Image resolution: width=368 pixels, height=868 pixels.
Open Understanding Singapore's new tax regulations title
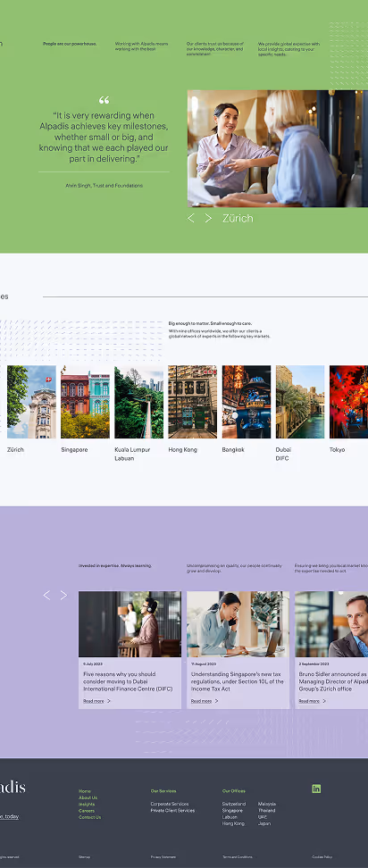pyautogui.click(x=237, y=681)
